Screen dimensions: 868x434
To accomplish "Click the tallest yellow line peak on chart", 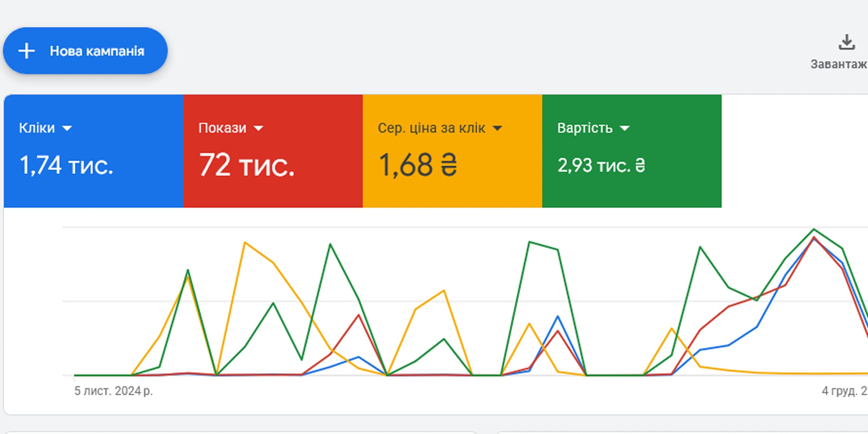I will (245, 242).
